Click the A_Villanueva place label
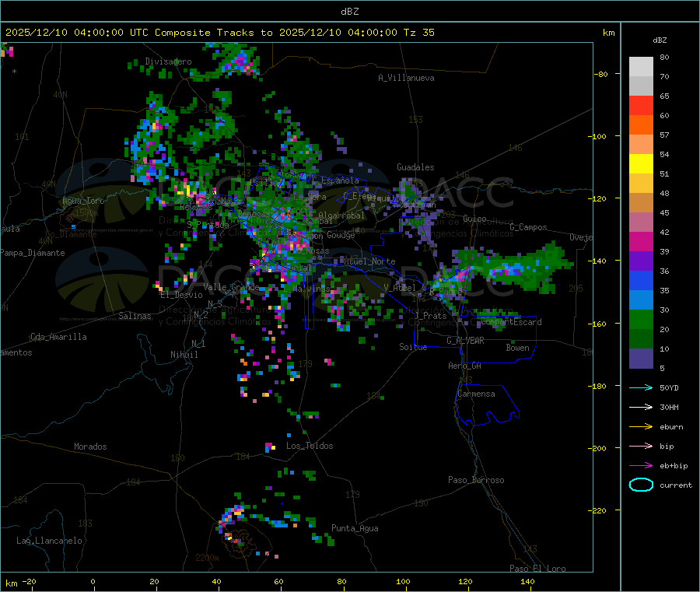 tap(406, 78)
